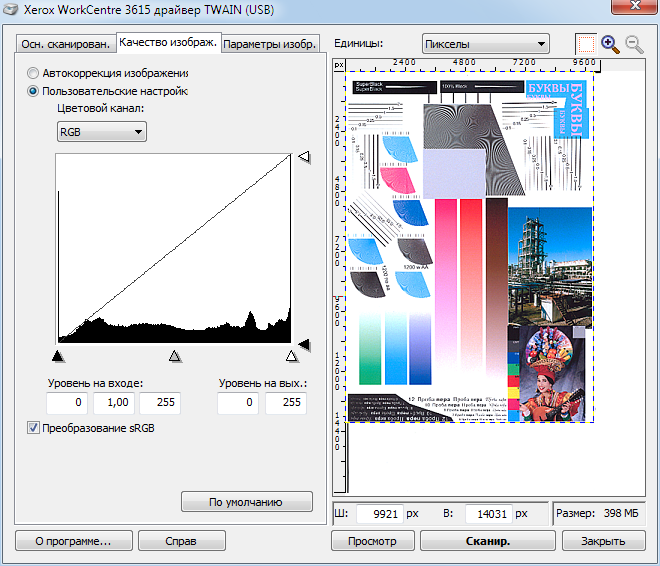Open the Цветовой канал RGB dropdown
The width and height of the screenshot is (660, 566).
[102, 132]
